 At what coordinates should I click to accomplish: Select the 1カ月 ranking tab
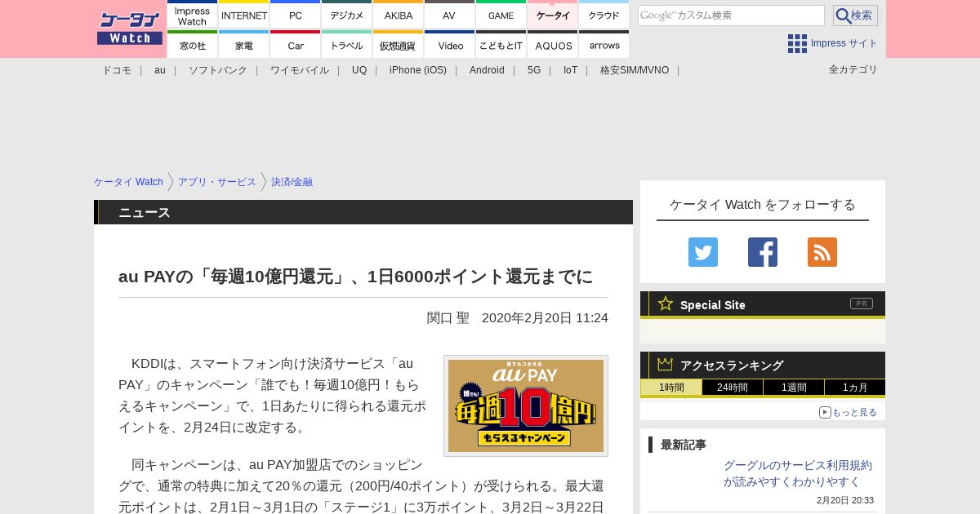point(855,388)
